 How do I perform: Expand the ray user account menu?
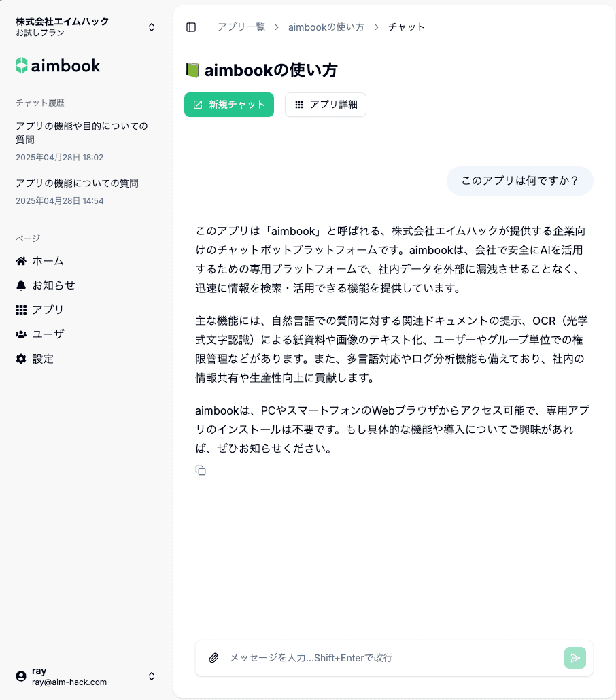point(152,676)
